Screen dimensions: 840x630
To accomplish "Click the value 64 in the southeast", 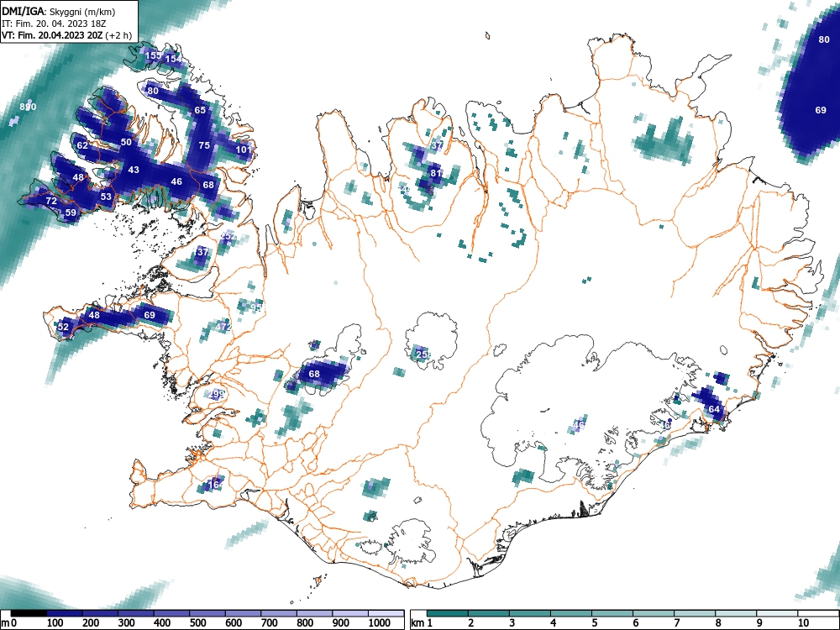I will (x=714, y=409).
